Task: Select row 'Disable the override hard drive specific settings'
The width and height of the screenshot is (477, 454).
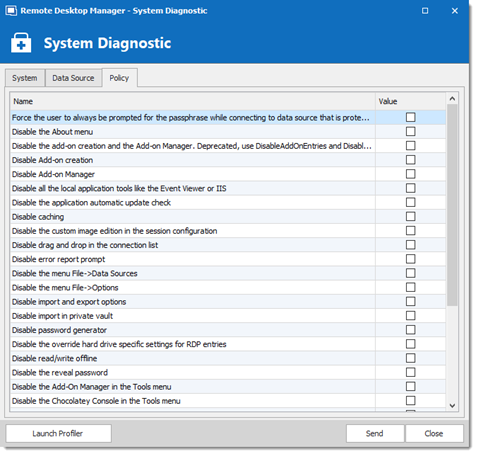Action: (228, 344)
